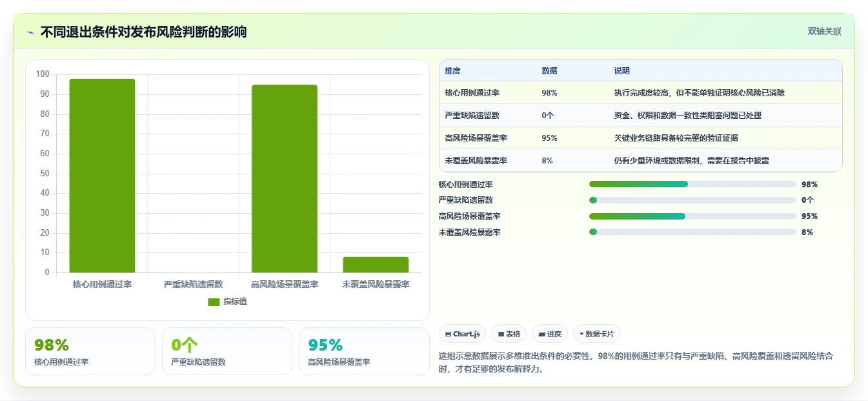Click chart x-axis label 核心用例通过率
Viewport: 868px width, 401px height.
(102, 284)
